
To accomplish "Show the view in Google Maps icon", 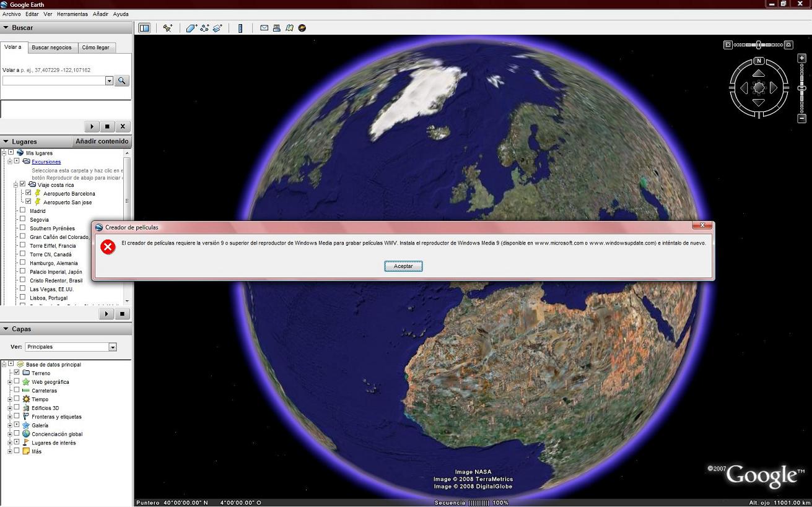I will [289, 28].
